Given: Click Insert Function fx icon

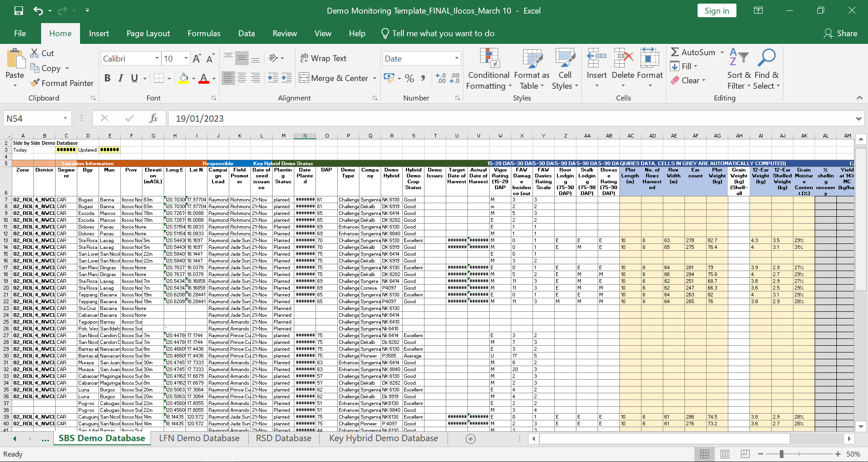Looking at the screenshot, I should tap(154, 118).
